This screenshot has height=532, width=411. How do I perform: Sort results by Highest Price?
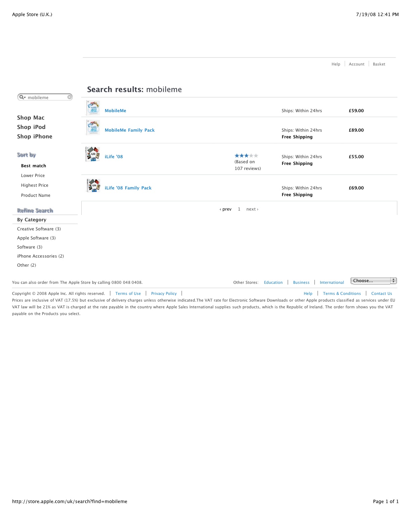click(x=35, y=185)
